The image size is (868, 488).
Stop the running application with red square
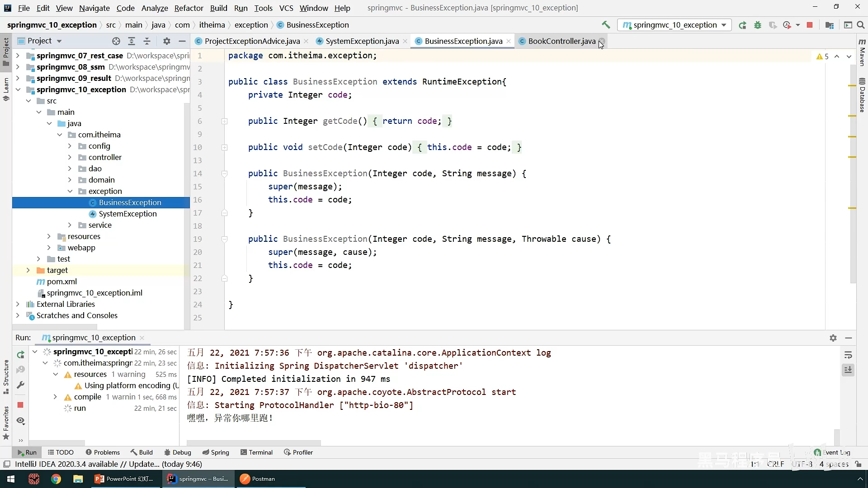point(810,25)
